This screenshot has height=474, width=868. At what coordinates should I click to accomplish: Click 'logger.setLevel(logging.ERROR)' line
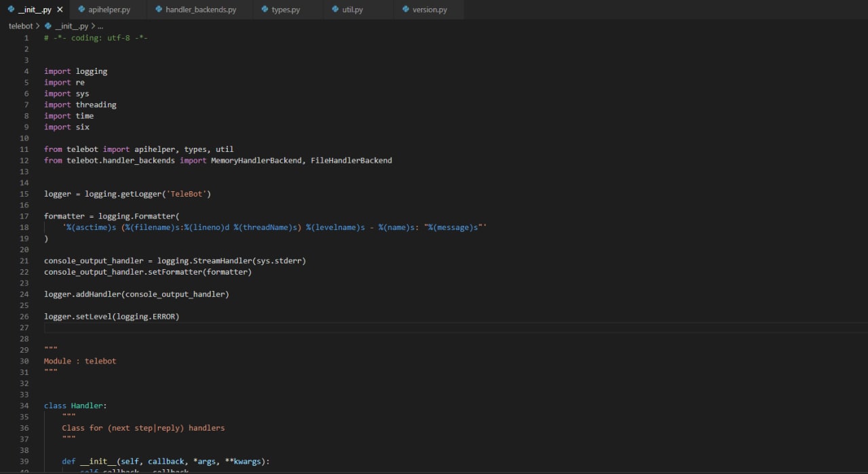tap(112, 317)
